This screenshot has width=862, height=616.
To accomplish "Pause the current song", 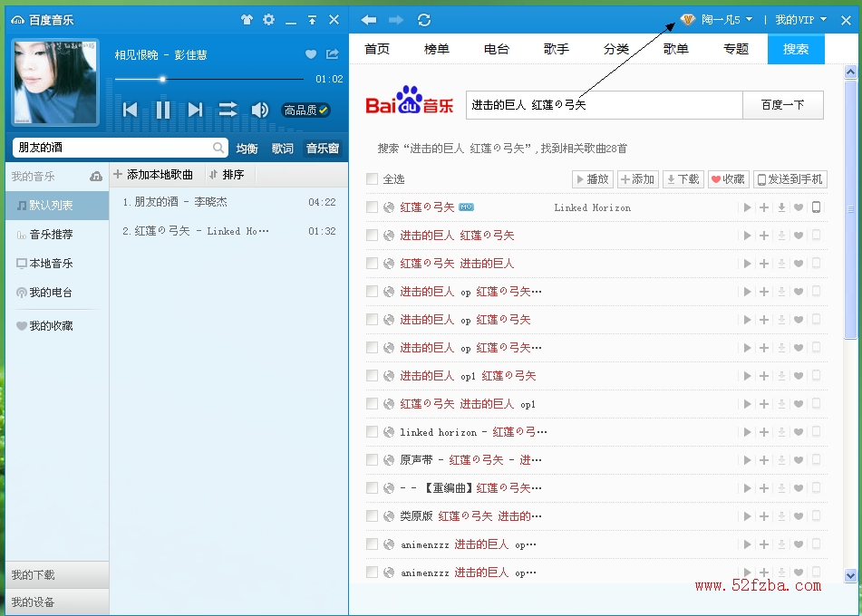I will pos(163,110).
